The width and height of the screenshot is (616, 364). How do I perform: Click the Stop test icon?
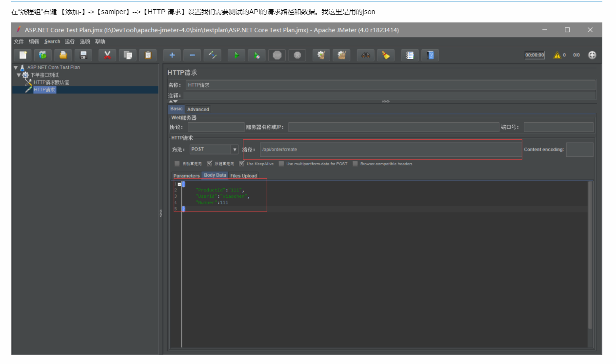click(277, 55)
